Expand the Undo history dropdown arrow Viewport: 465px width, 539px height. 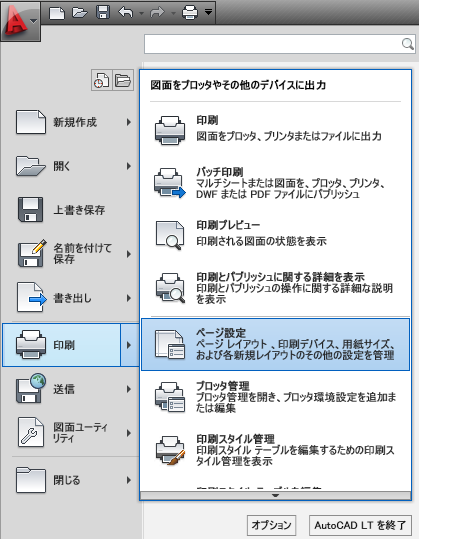click(x=141, y=13)
